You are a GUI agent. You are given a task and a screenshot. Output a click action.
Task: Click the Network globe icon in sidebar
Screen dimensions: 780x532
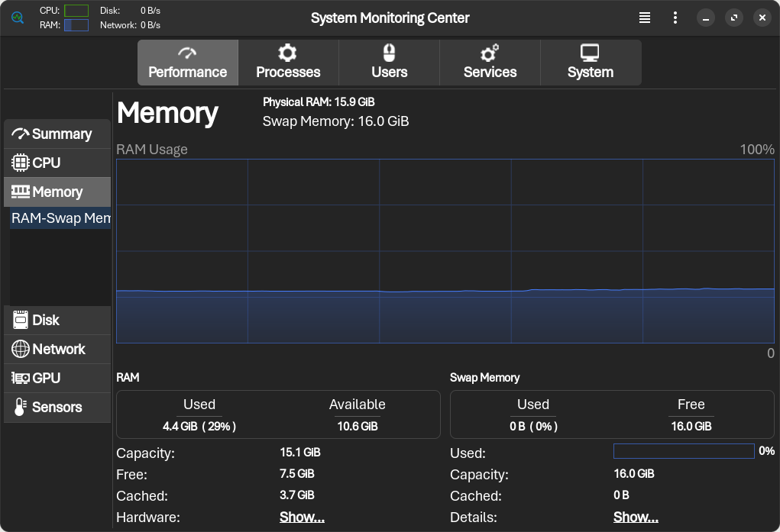click(21, 349)
